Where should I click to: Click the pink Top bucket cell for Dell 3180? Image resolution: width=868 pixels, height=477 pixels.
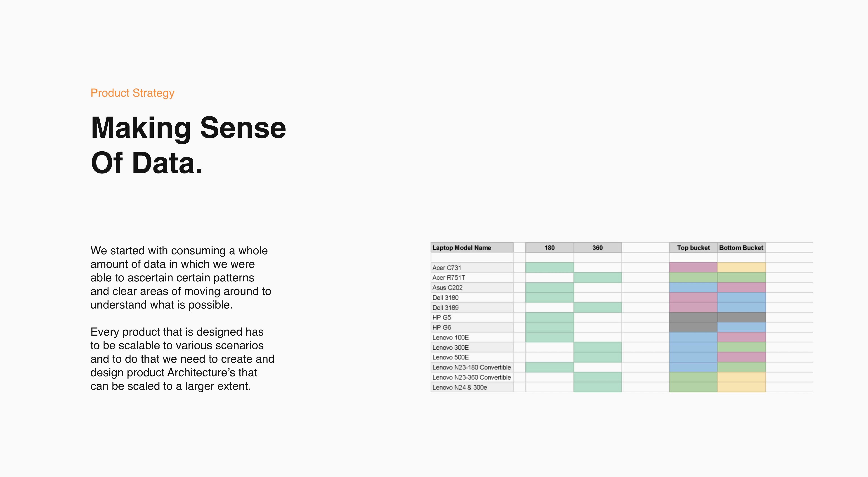693,298
